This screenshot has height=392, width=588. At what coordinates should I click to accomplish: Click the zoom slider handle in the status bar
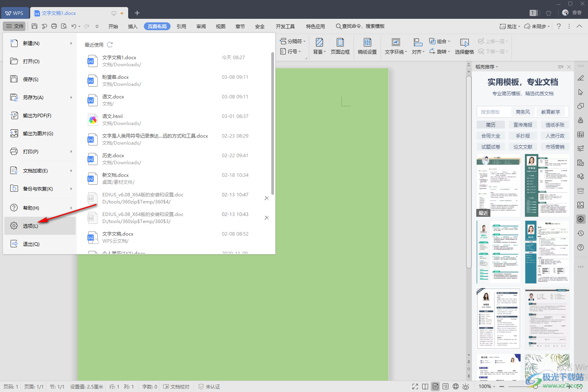[x=535, y=387]
